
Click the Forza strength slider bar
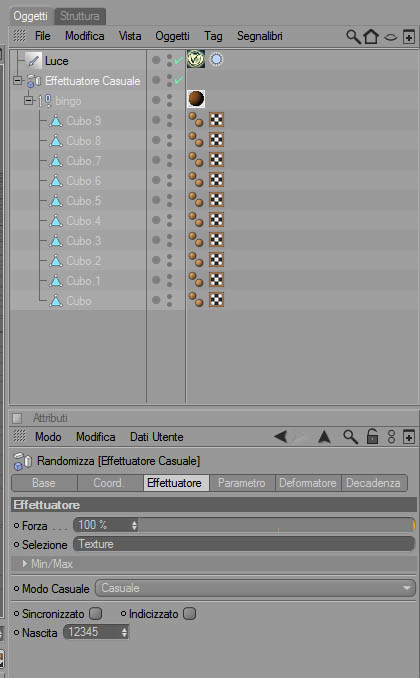coord(277,525)
